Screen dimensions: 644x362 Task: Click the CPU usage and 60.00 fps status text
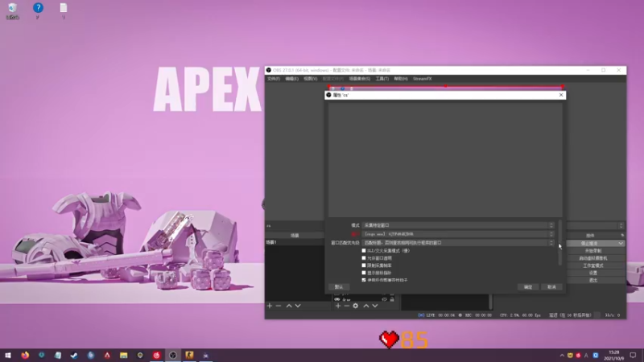[x=520, y=315]
